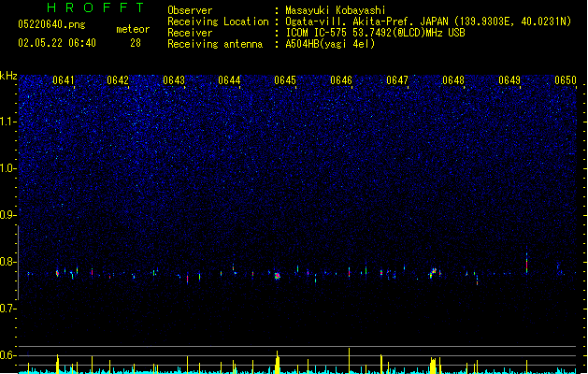Click the Observer field label

190,10
